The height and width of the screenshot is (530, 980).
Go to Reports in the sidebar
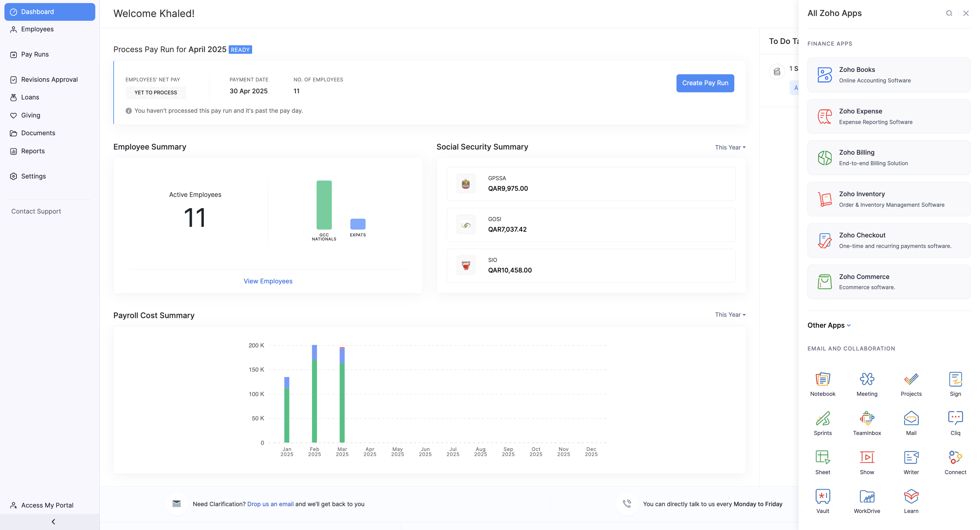click(x=33, y=151)
